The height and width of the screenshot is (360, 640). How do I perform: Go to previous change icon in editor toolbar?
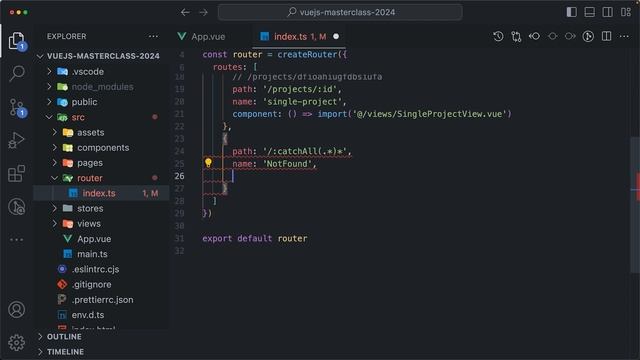pyautogui.click(x=534, y=36)
